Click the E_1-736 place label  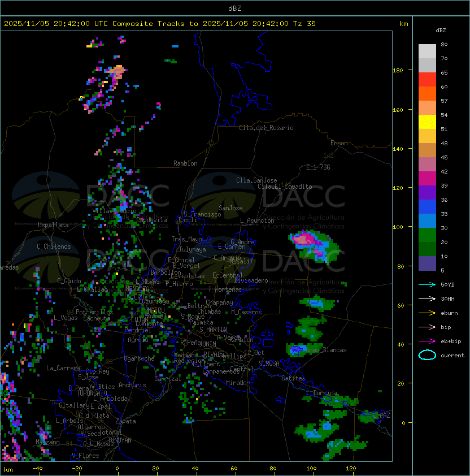[318, 167]
